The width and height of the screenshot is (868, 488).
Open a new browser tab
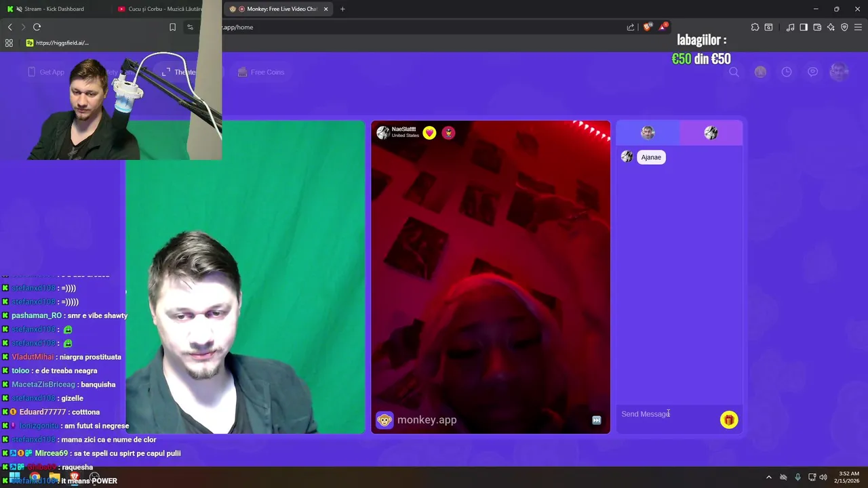342,9
